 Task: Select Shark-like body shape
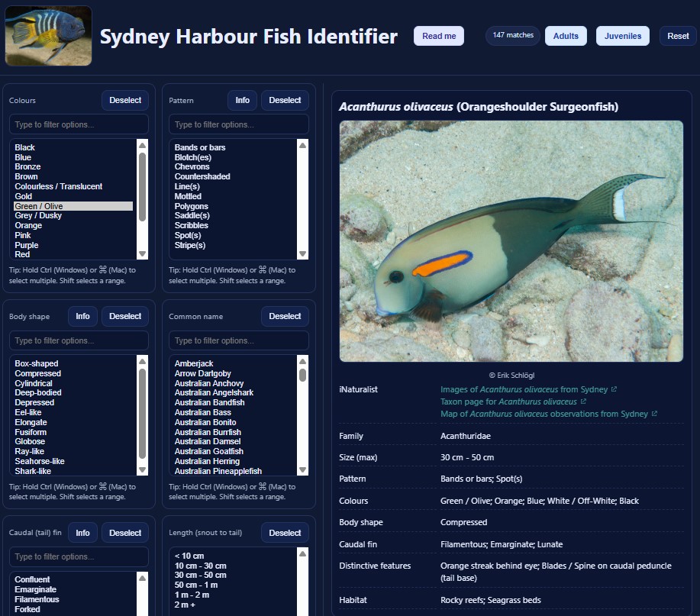pos(73,471)
